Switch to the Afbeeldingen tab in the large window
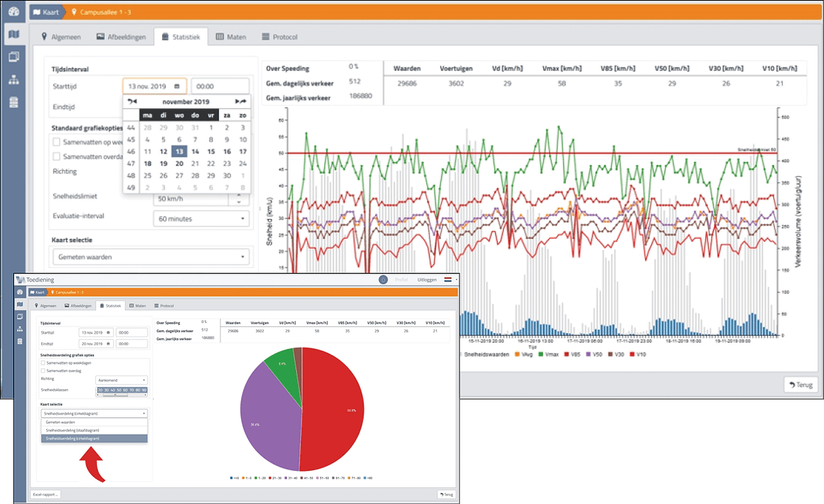Image resolution: width=824 pixels, height=504 pixels. tap(121, 37)
